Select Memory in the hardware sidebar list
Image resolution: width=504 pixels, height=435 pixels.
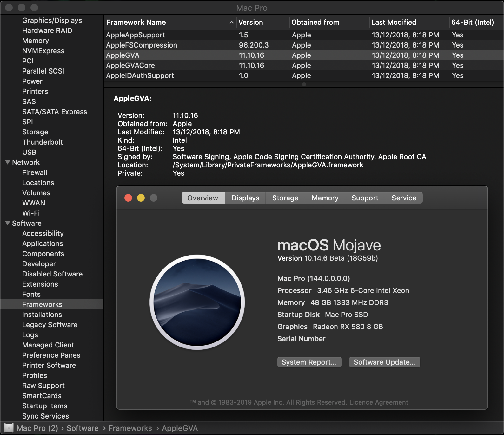pos(36,41)
